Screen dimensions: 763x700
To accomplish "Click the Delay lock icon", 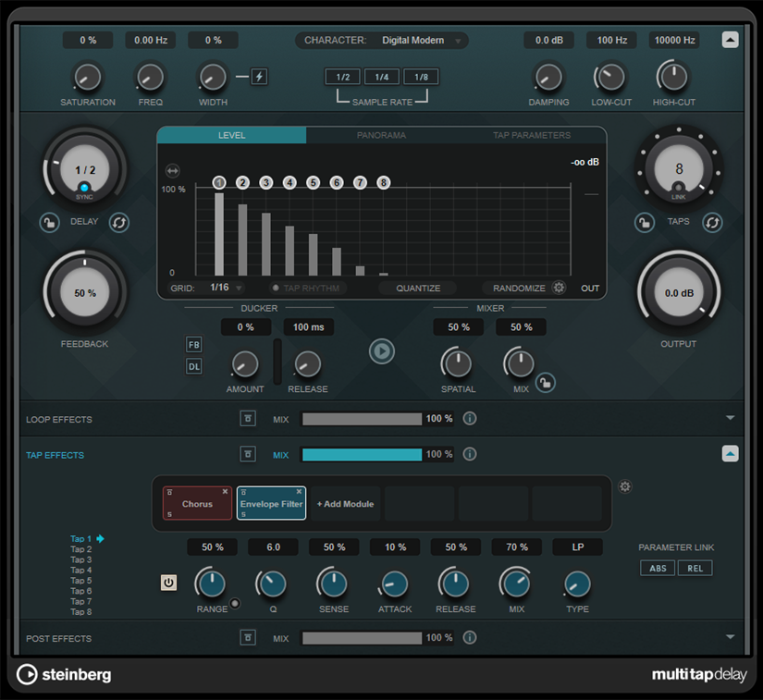I will (x=50, y=223).
